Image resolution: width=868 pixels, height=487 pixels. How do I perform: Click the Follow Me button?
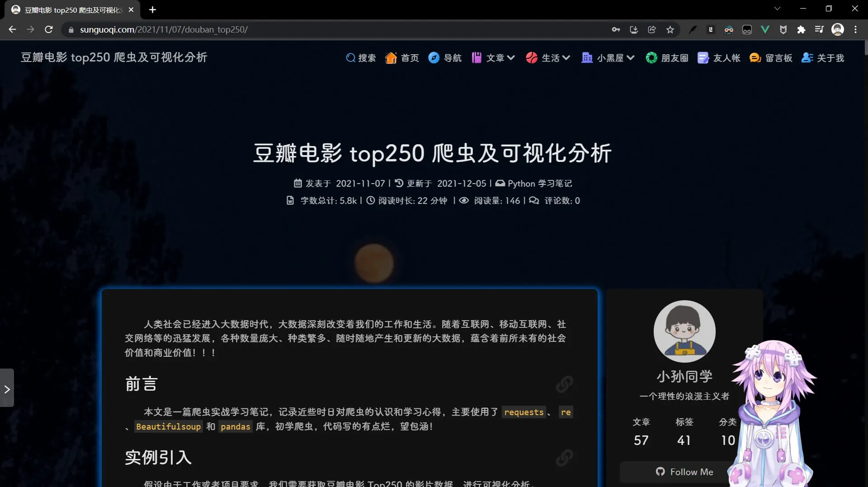tap(684, 472)
